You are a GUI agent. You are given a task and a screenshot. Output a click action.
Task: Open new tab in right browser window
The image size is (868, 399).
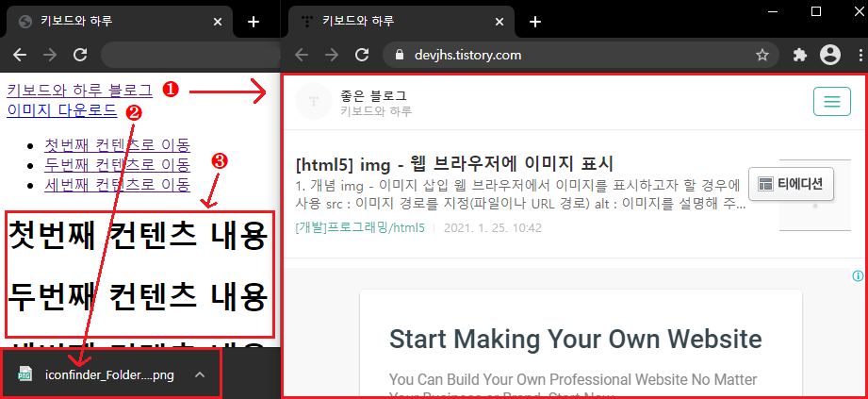[534, 22]
